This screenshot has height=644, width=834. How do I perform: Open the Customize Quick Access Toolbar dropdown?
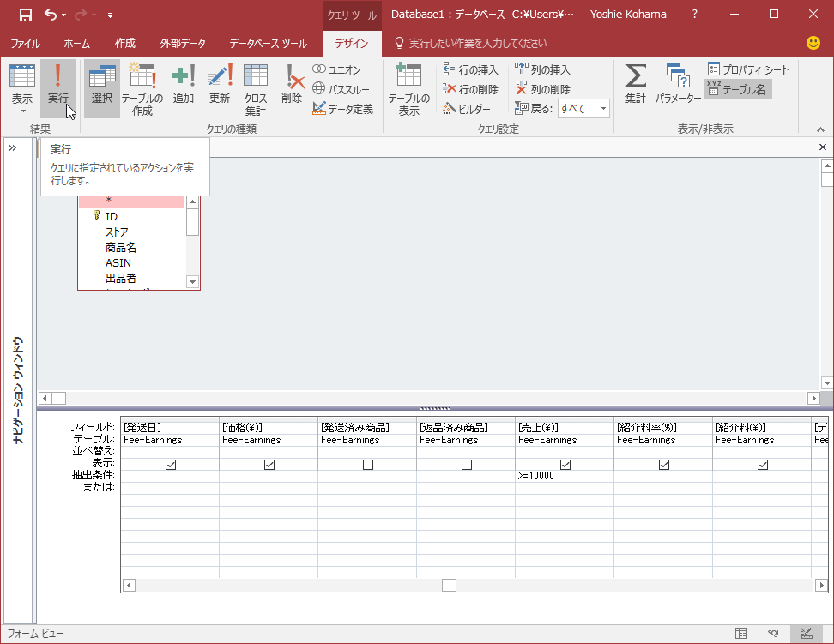110,15
